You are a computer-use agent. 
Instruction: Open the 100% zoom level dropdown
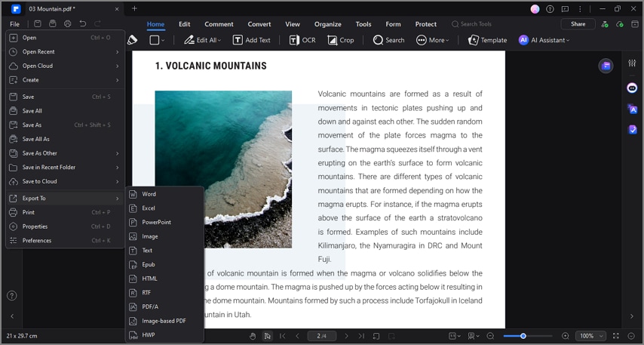(590, 336)
